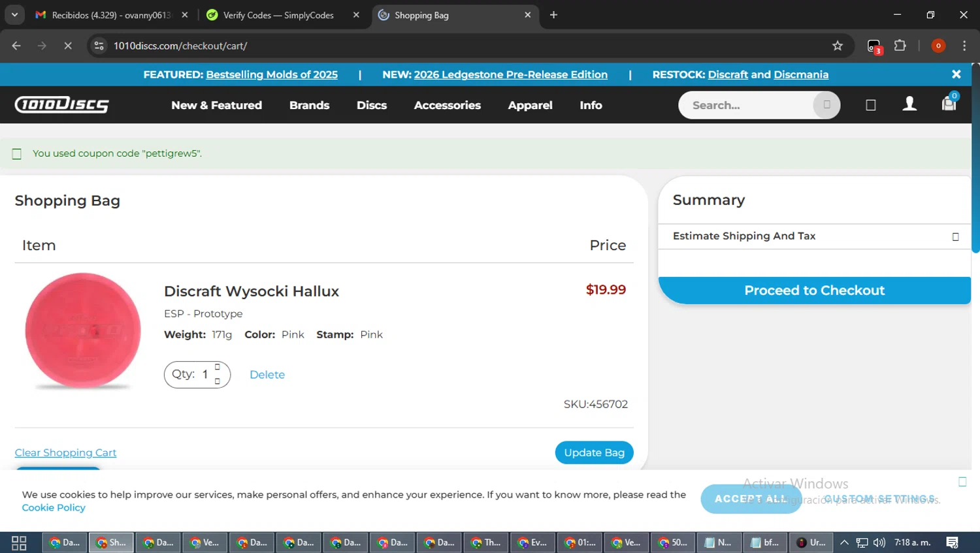980x553 pixels.
Task: Submit search with the search button
Action: [827, 105]
